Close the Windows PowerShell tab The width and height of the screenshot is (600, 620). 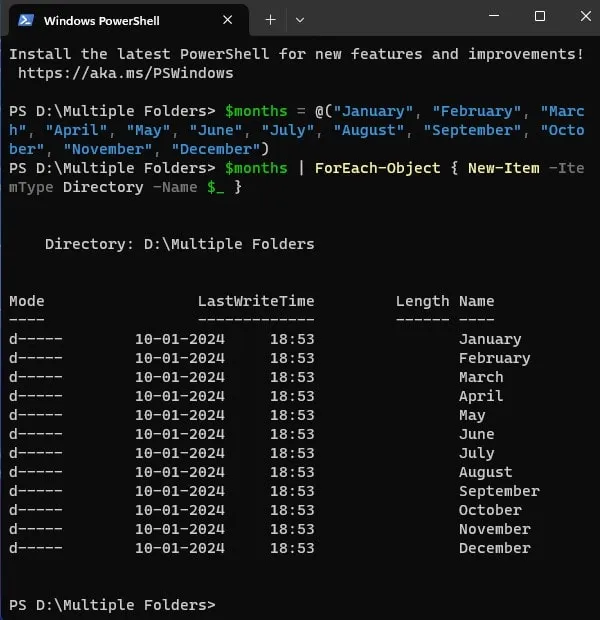(227, 20)
